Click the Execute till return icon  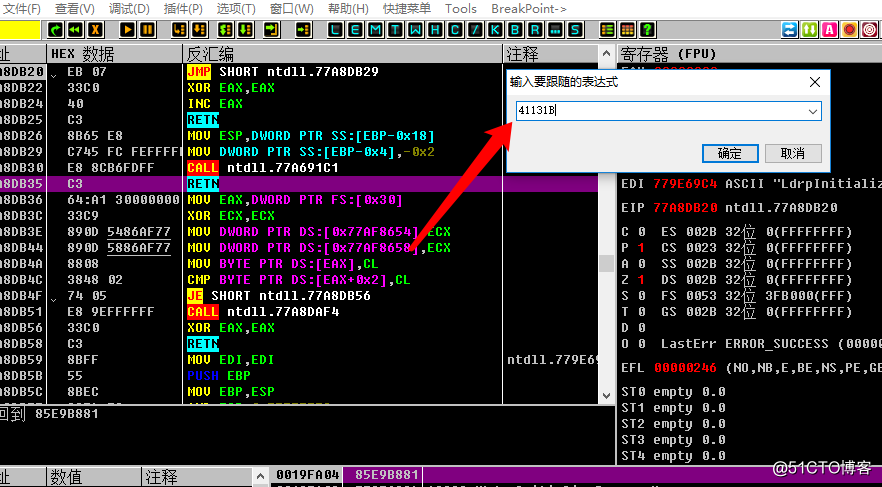click(272, 30)
